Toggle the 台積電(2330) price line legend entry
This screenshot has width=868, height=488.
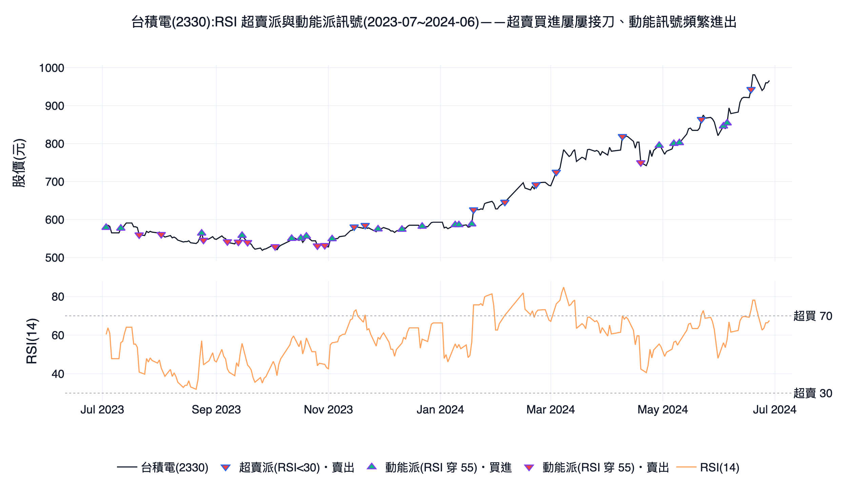click(162, 467)
